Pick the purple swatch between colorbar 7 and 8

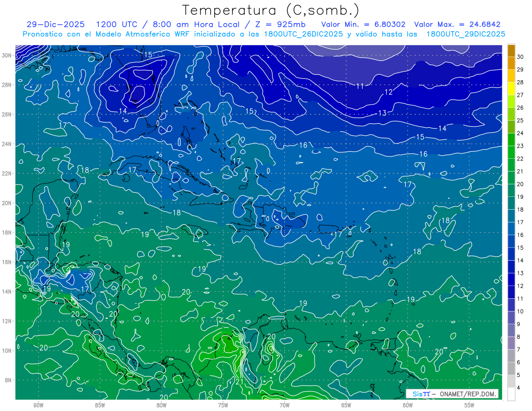pyautogui.click(x=512, y=344)
